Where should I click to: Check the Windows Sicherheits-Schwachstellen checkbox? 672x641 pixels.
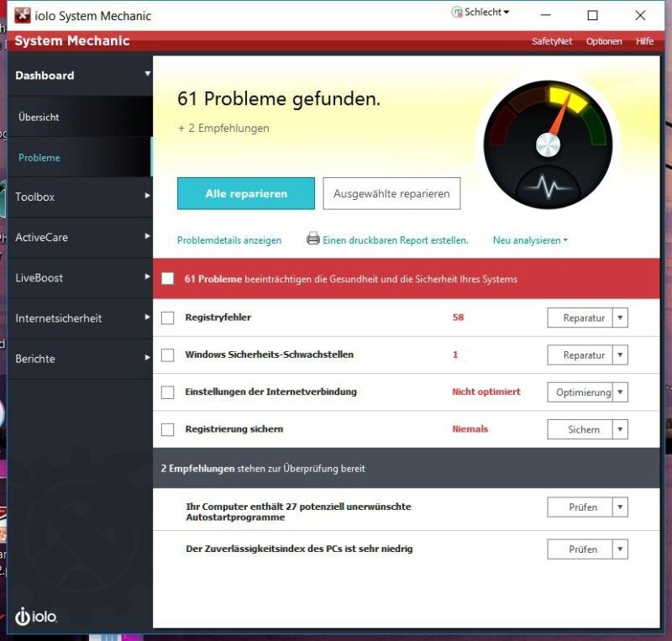point(167,355)
